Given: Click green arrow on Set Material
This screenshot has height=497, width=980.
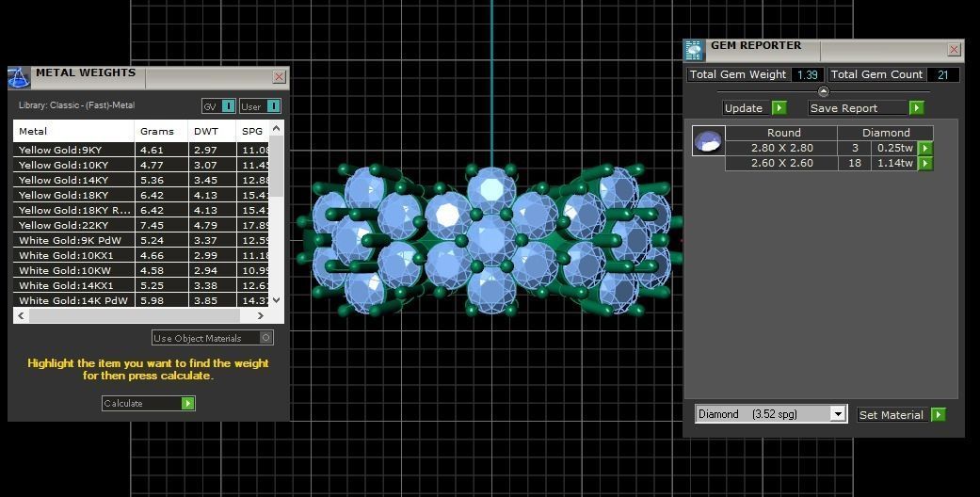Looking at the screenshot, I should (x=938, y=414).
